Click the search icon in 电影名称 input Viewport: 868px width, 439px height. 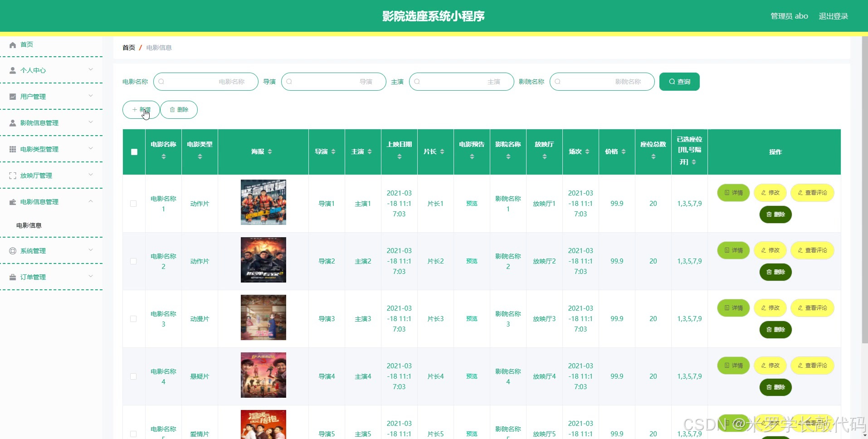[161, 82]
